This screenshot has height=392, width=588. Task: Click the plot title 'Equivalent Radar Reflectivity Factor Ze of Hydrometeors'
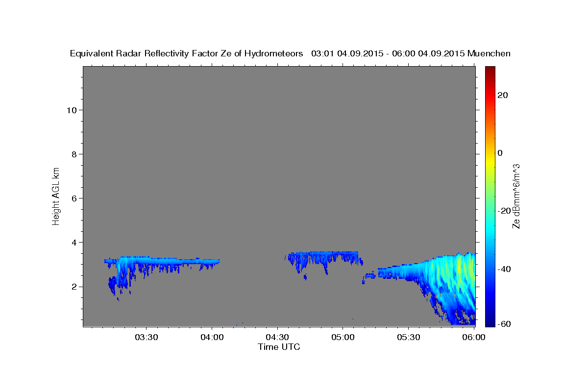coord(187,53)
